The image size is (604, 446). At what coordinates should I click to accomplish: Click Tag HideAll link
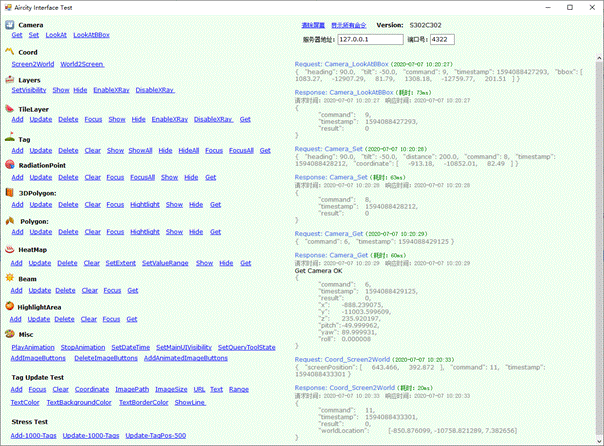tap(189, 150)
